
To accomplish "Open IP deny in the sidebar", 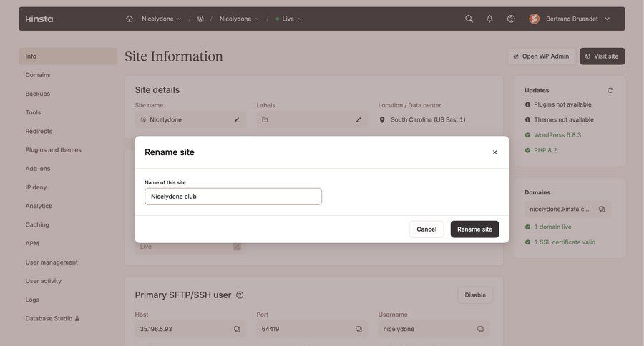I will (x=36, y=187).
